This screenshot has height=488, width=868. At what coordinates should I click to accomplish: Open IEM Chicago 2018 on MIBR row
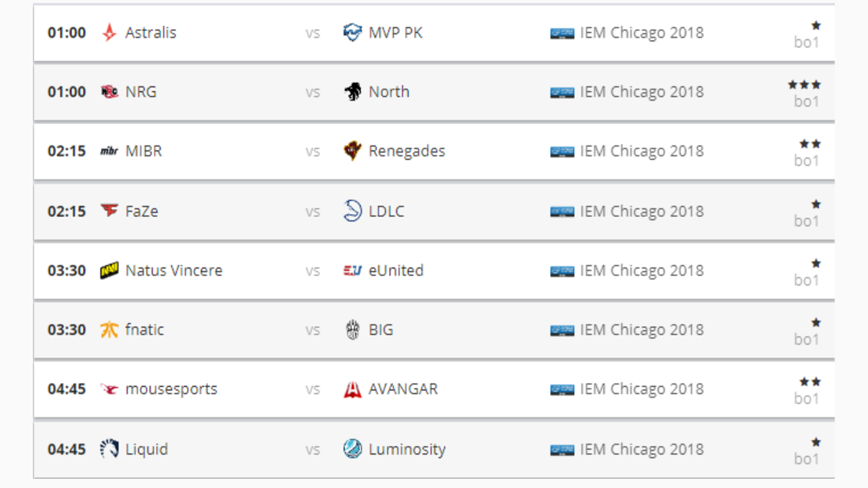[x=642, y=151]
